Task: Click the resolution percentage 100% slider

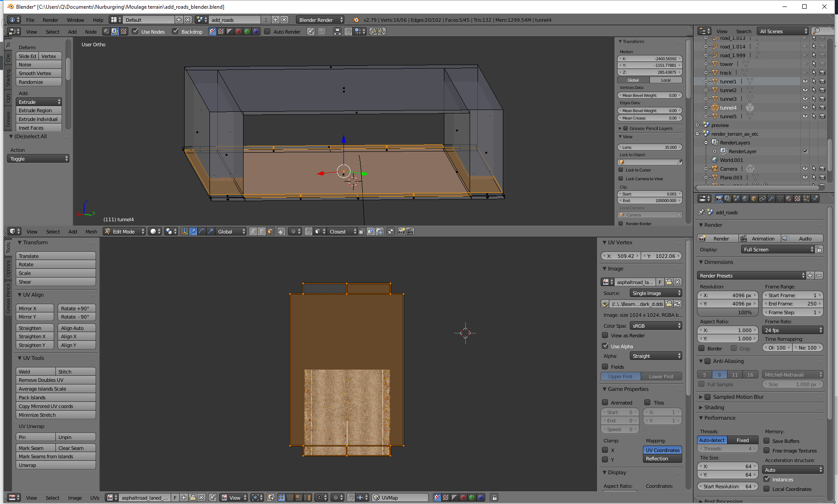Action: 728,312
